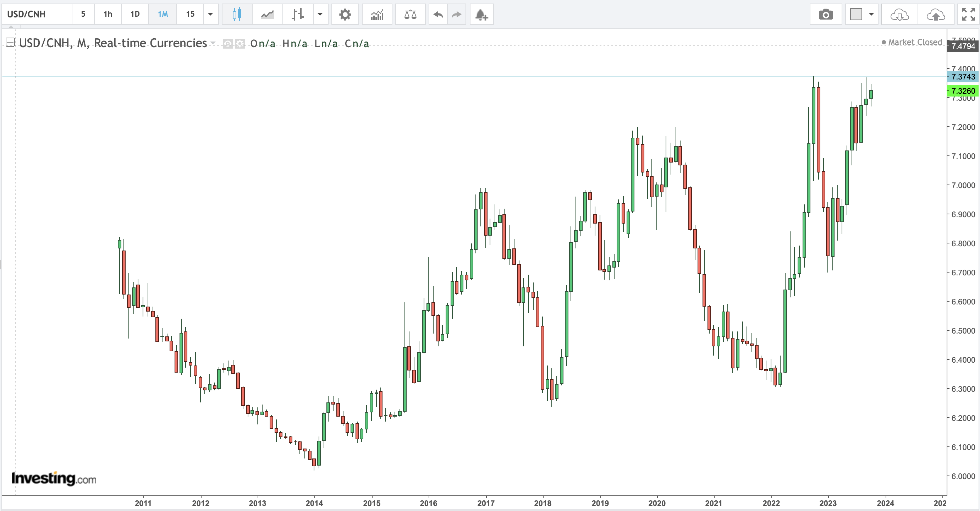Click the Investing.com logo link
This screenshot has width=980, height=511.
(54, 478)
